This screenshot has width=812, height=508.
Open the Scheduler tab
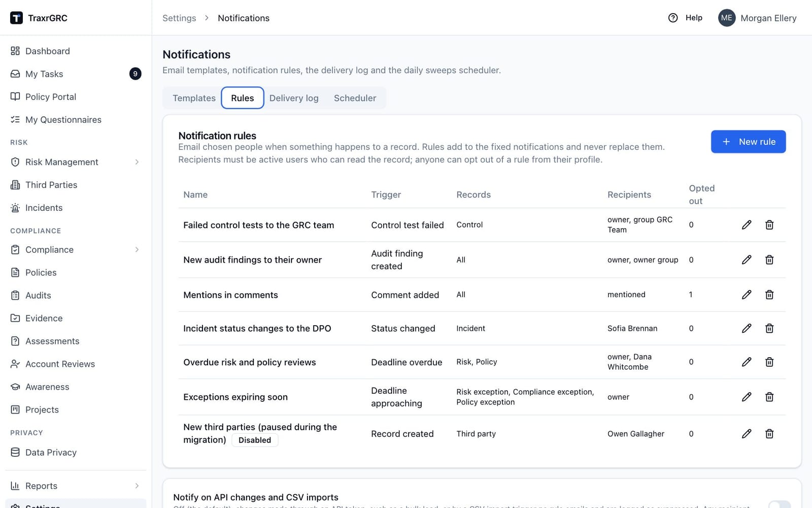355,98
